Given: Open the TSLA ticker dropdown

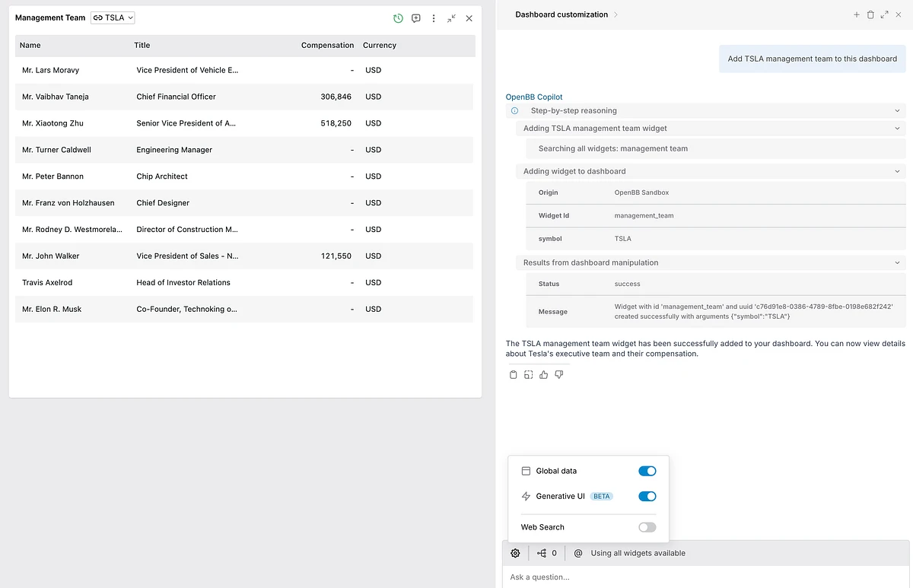Looking at the screenshot, I should [x=113, y=17].
